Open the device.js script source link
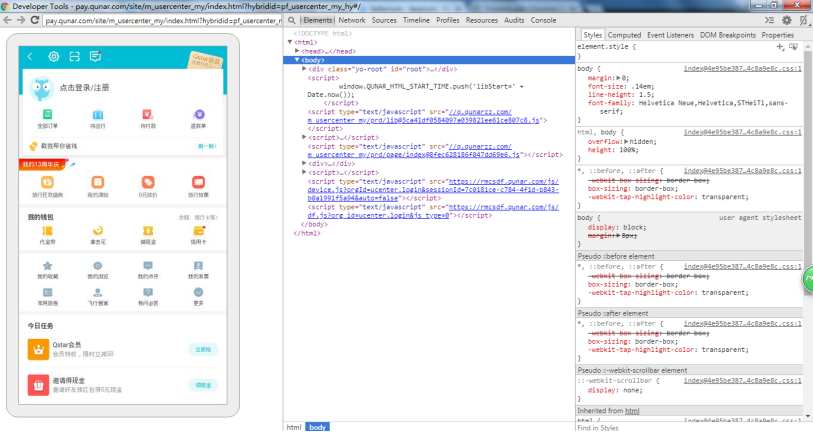This screenshot has width=813, height=432. (433, 190)
